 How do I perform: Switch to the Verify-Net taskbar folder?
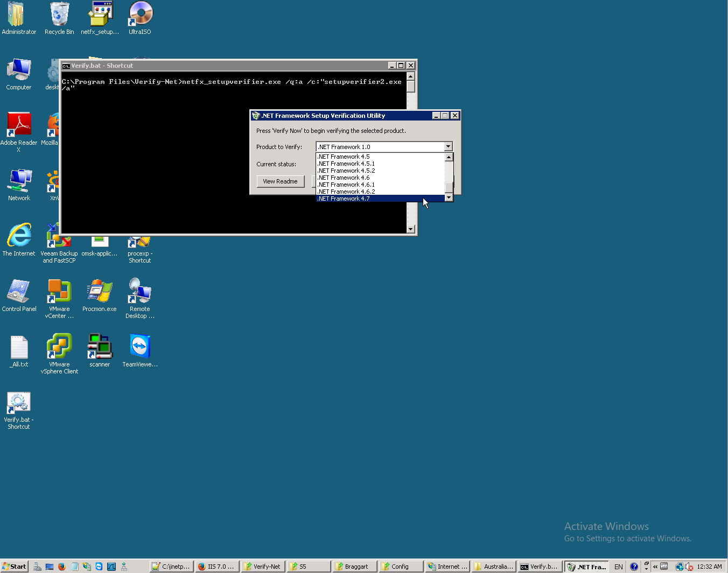[x=262, y=567]
